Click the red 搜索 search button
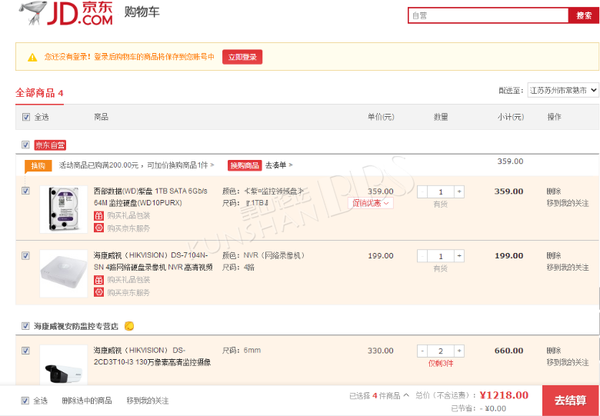600x416 pixels. [x=583, y=15]
